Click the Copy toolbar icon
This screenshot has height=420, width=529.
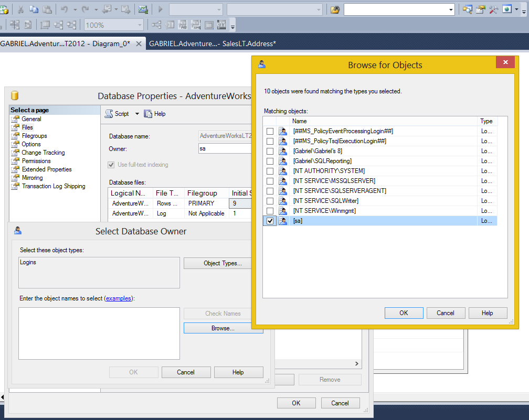[x=34, y=9]
